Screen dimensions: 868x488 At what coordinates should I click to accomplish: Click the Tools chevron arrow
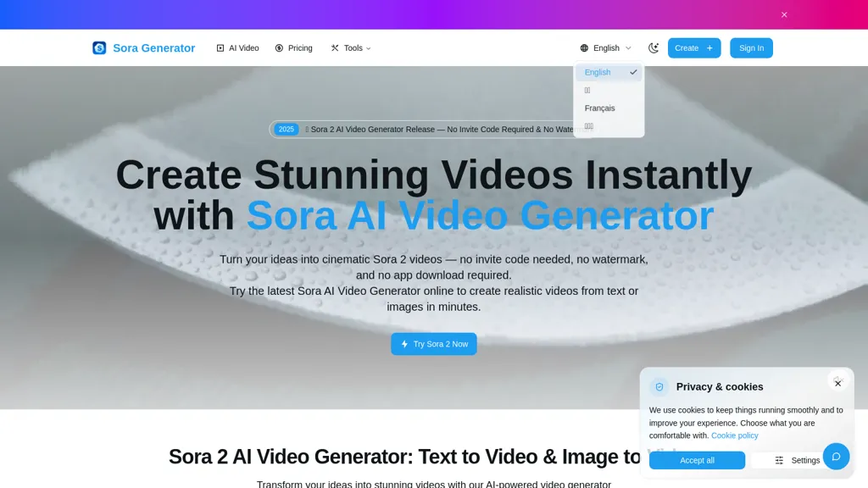click(x=369, y=48)
